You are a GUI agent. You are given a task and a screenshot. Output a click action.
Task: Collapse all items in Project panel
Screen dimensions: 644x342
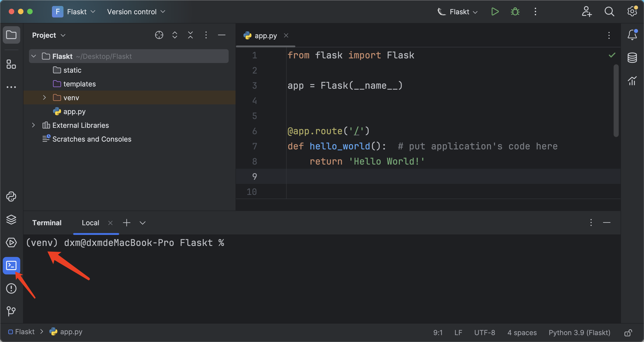(190, 35)
